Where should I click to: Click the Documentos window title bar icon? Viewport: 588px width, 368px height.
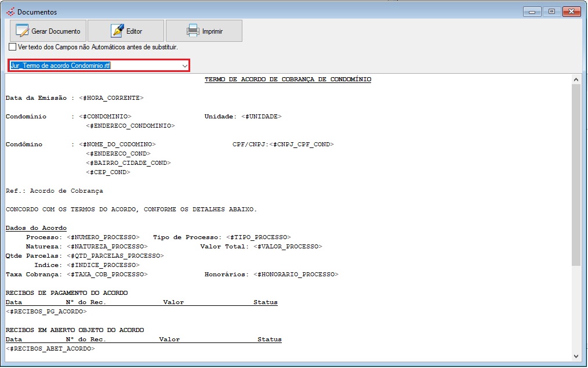click(10, 12)
